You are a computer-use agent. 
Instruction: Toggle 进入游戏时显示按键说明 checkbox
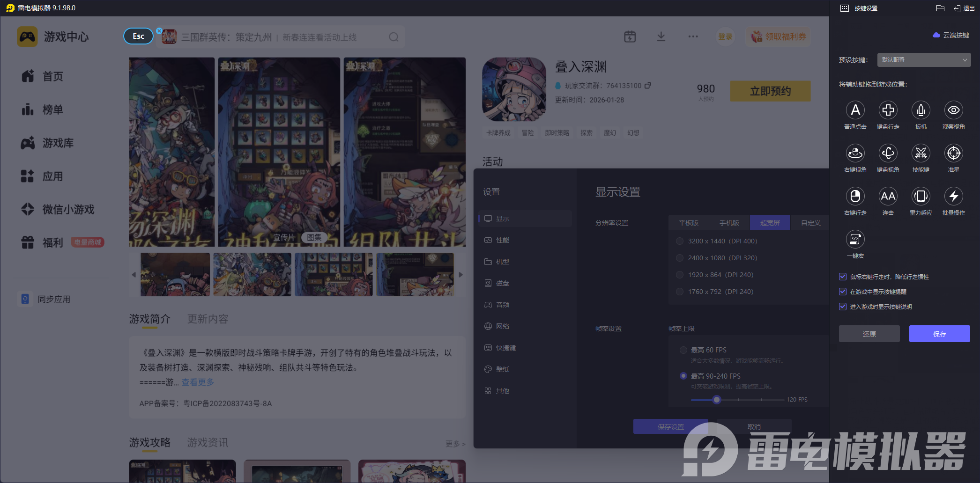843,307
